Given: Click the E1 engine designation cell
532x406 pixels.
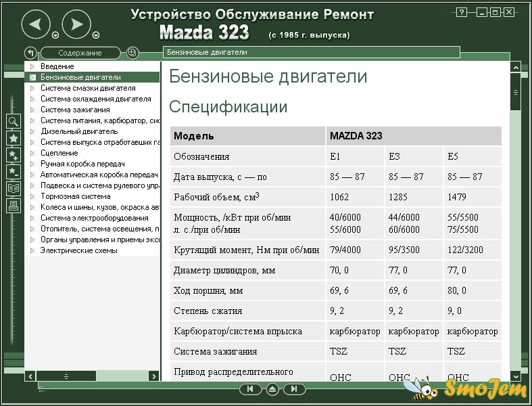Looking at the screenshot, I should 356,156.
